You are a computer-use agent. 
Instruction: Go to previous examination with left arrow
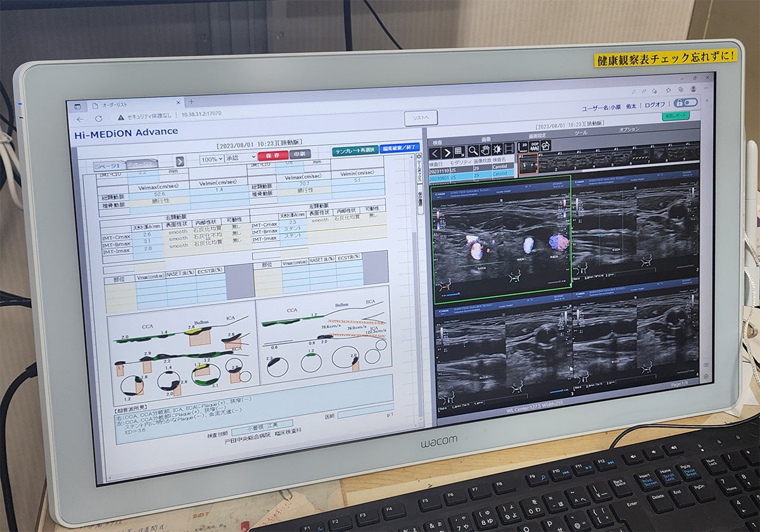pos(434,153)
